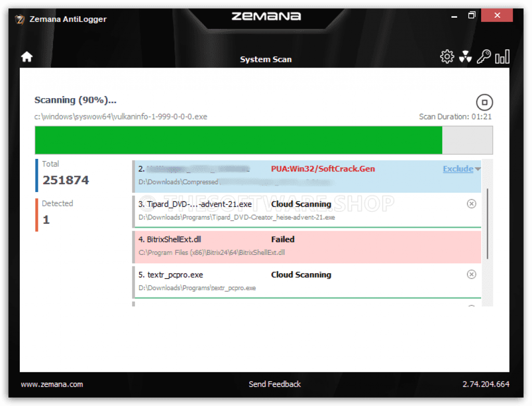Screen dimensions: 532x406
Task: Click the results list scrollbar thumb
Action: point(487,224)
